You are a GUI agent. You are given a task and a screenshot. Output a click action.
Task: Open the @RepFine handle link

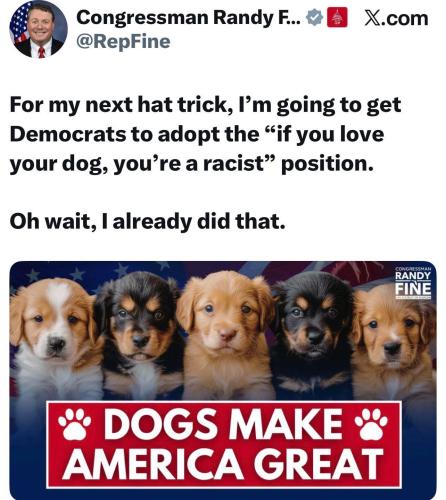click(x=123, y=42)
